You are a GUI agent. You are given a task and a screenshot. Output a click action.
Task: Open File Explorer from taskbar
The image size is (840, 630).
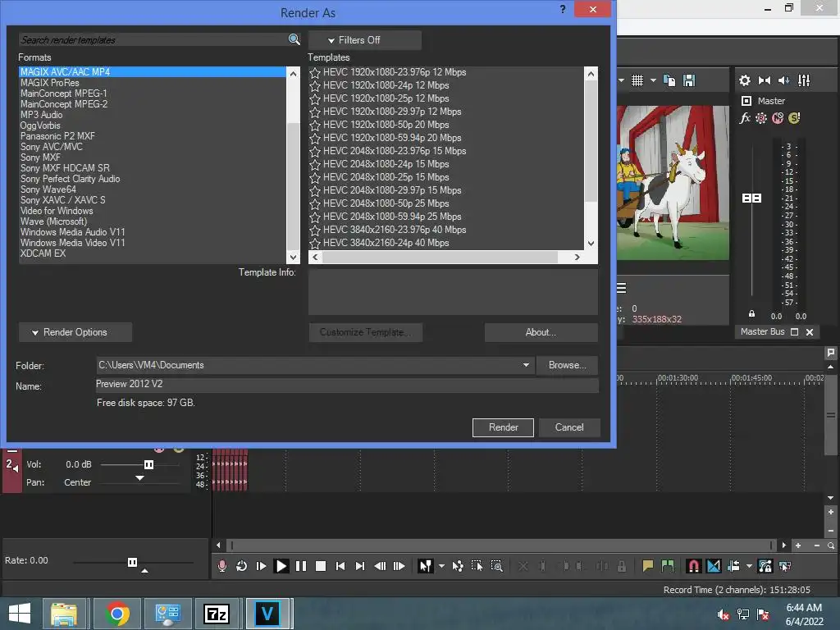pos(64,614)
